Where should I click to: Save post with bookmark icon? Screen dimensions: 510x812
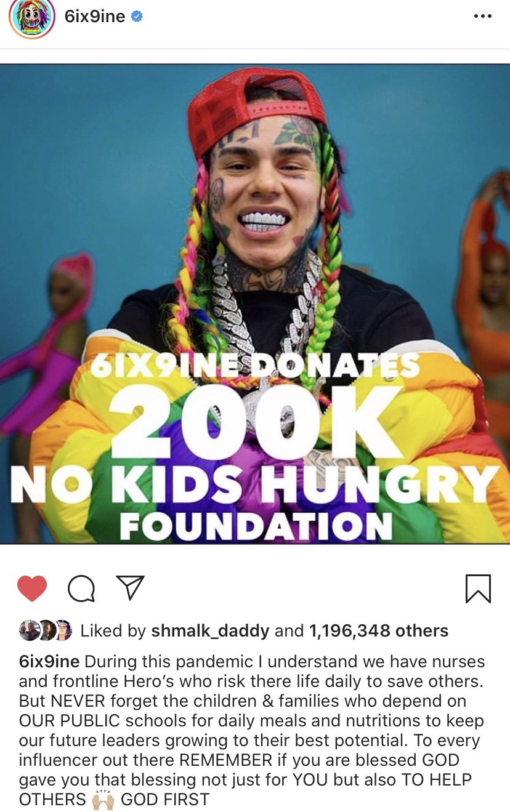click(478, 589)
